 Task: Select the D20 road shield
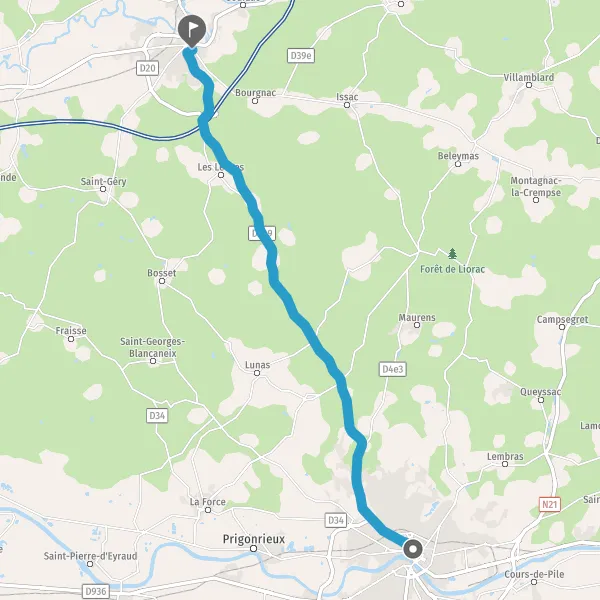147,68
